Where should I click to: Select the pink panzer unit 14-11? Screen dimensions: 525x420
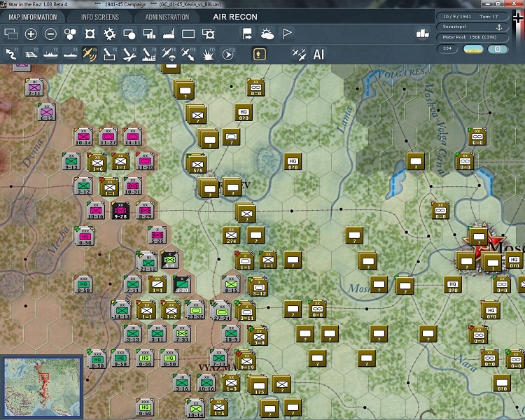pyautogui.click(x=132, y=136)
